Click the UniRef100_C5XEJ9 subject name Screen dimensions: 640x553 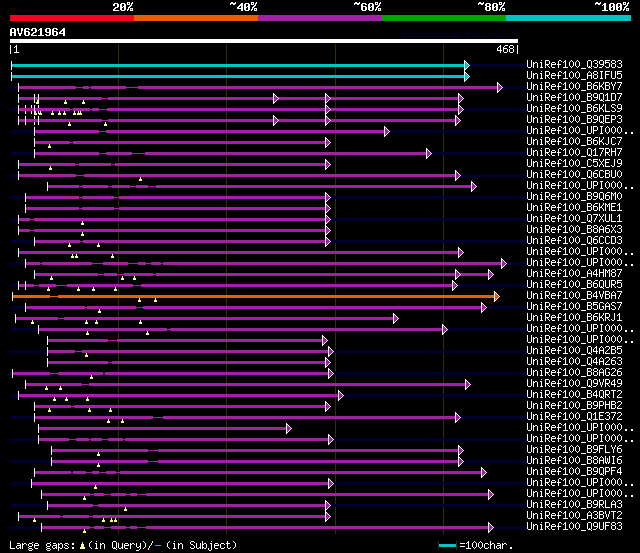click(574, 163)
